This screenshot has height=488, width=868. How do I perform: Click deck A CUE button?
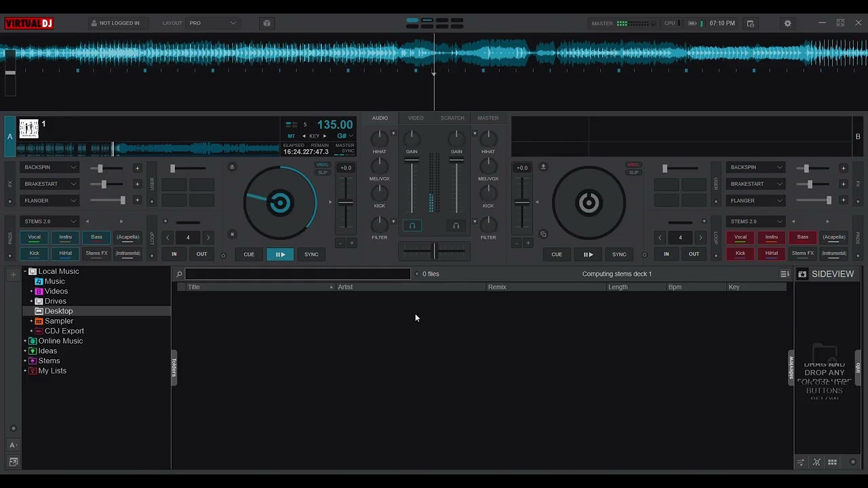pos(249,254)
